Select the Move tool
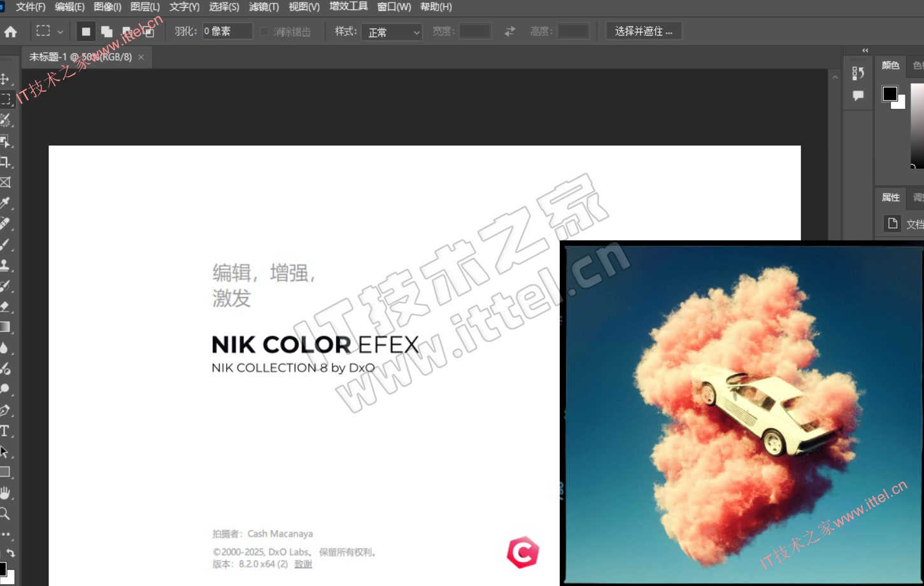Image resolution: width=924 pixels, height=586 pixels. pos(5,79)
